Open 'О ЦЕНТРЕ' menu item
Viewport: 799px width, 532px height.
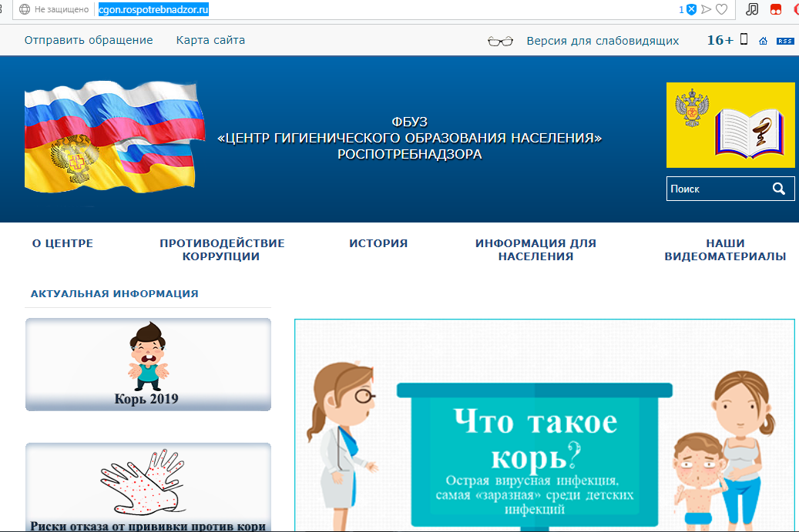pyautogui.click(x=62, y=243)
